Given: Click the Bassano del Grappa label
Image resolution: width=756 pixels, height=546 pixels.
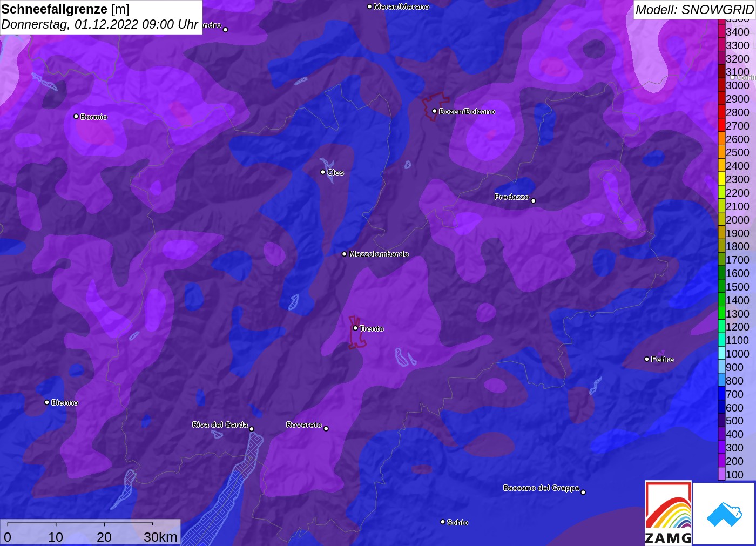Looking at the screenshot, I should 541,488.
